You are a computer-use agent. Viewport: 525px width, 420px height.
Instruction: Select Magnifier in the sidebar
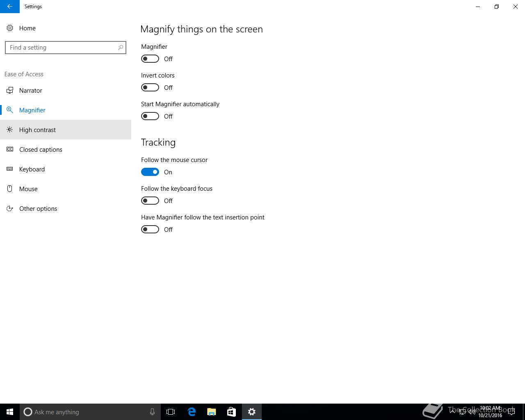[x=66, y=110]
